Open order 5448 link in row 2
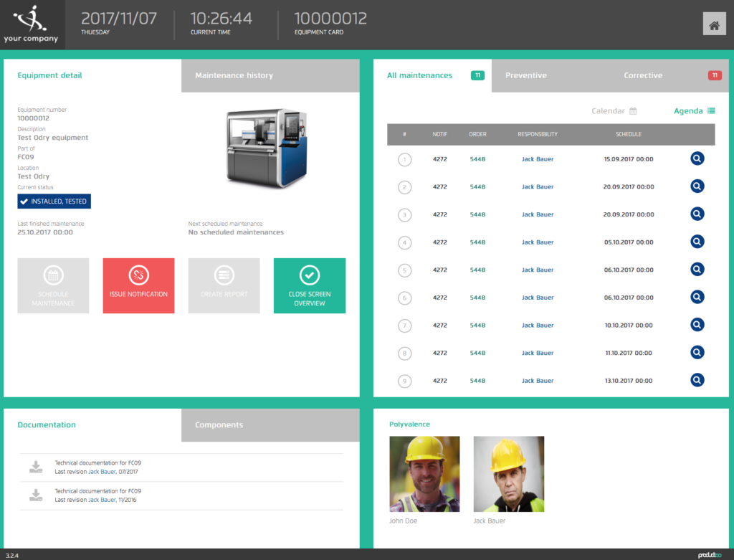The width and height of the screenshot is (734, 560). click(x=477, y=186)
